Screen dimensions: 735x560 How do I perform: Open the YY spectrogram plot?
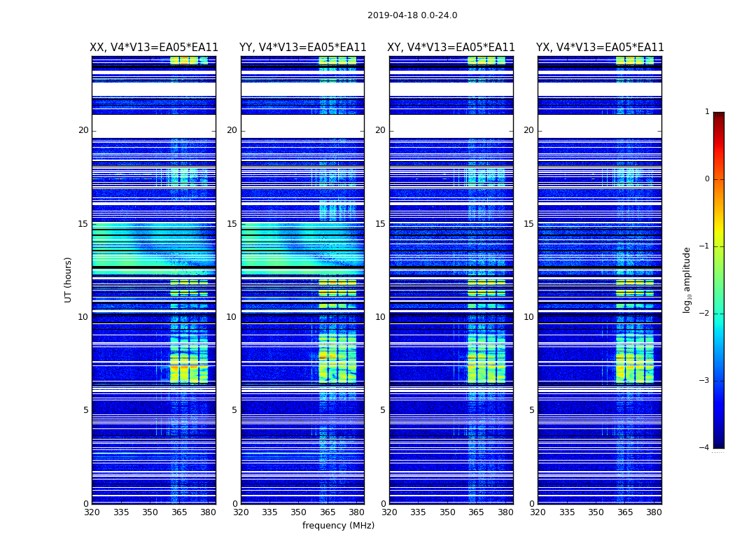pyautogui.click(x=302, y=280)
